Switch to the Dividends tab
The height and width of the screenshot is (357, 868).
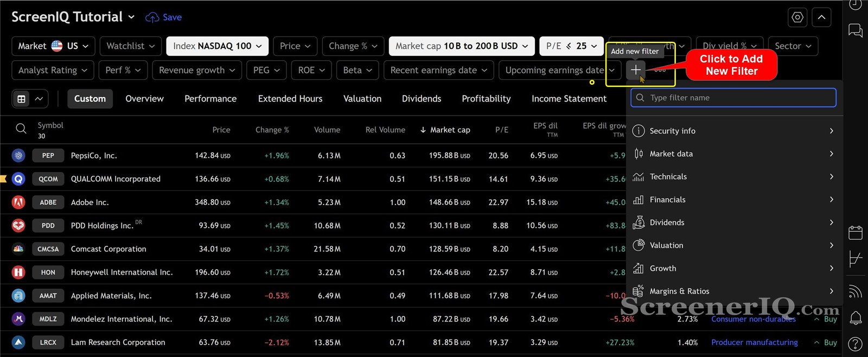[x=422, y=99]
